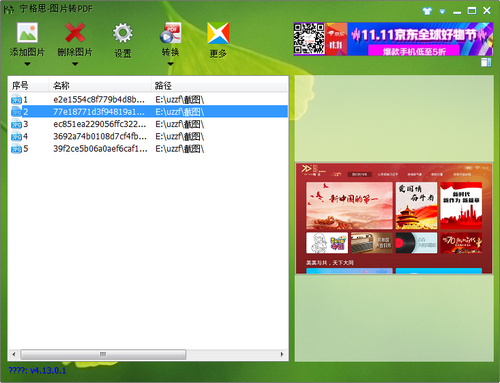Click the shirt skin icon in title bar
500x383 pixels.
(427, 11)
